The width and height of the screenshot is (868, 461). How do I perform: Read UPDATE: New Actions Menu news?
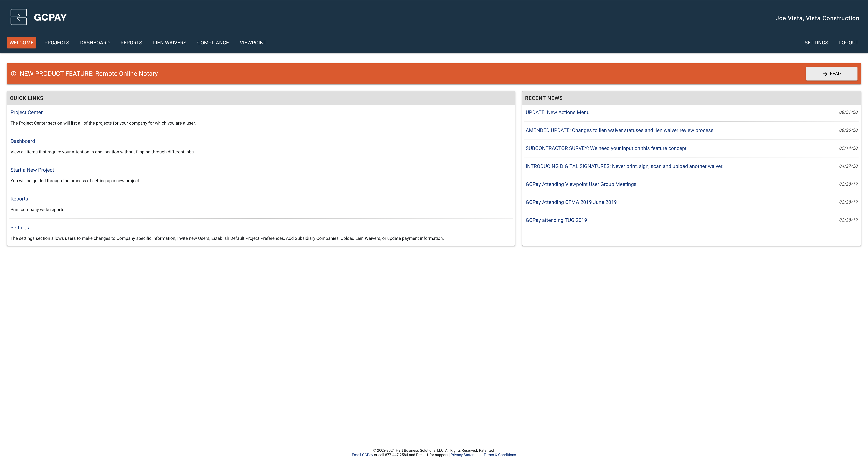point(557,113)
